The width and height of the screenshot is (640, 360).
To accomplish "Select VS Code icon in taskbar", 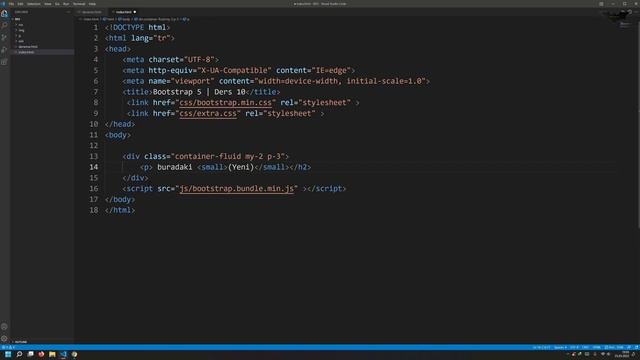I will click(x=63, y=354).
